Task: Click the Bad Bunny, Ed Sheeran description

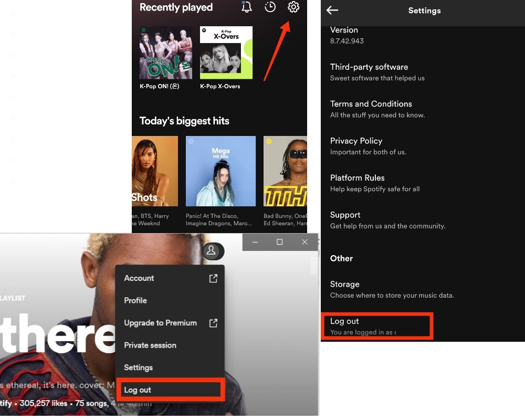Action: pos(285,220)
